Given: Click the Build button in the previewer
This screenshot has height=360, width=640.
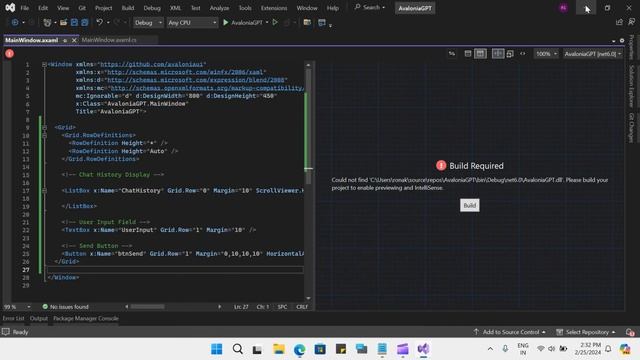Looking at the screenshot, I should point(469,205).
